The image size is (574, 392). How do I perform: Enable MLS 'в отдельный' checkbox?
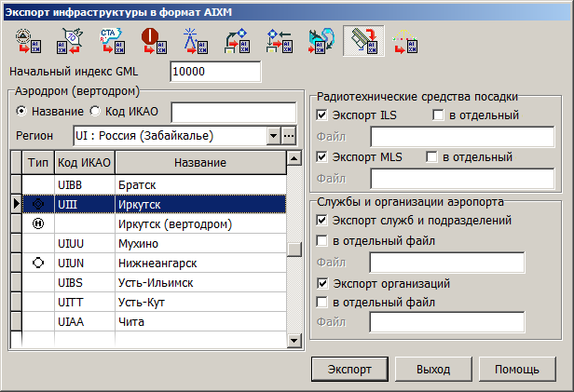(432, 156)
